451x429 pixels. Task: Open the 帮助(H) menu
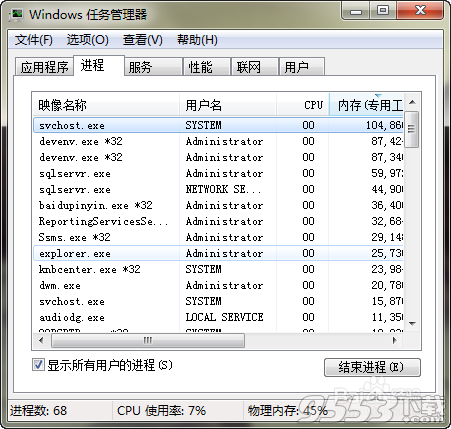pyautogui.click(x=197, y=40)
